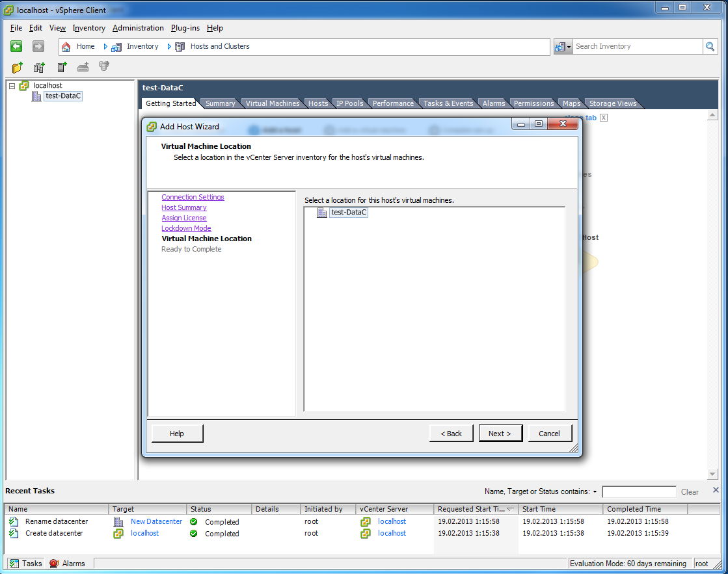Image resolution: width=728 pixels, height=574 pixels.
Task: Open the View menu
Action: pyautogui.click(x=57, y=28)
